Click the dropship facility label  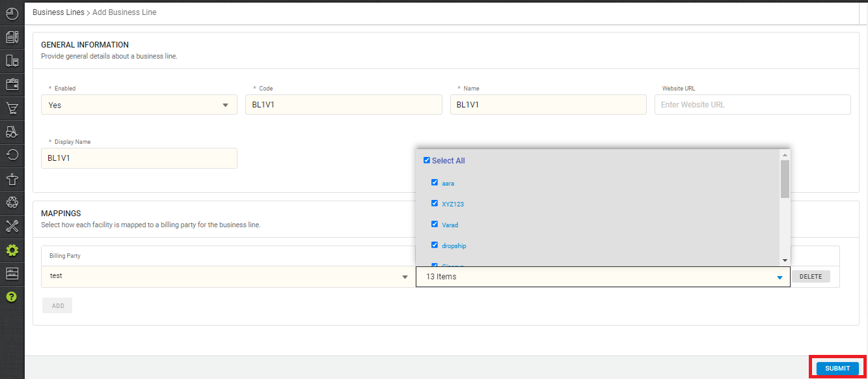tap(454, 246)
